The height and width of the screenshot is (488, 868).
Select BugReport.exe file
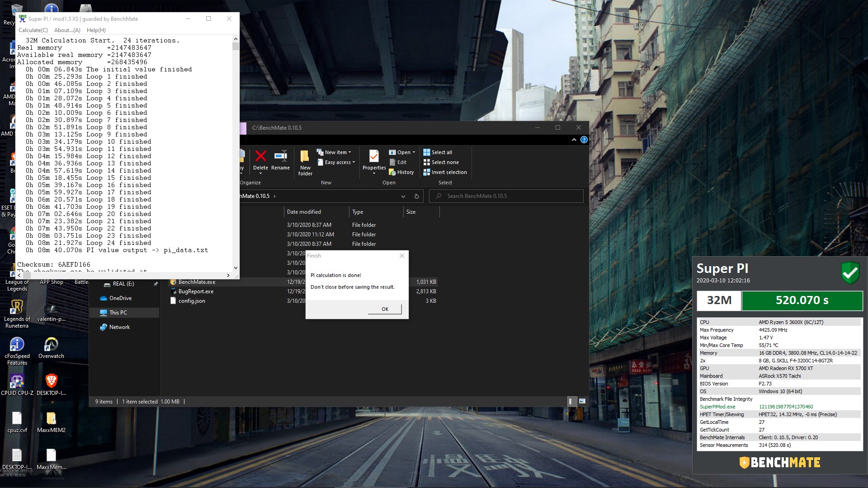[x=196, y=291]
